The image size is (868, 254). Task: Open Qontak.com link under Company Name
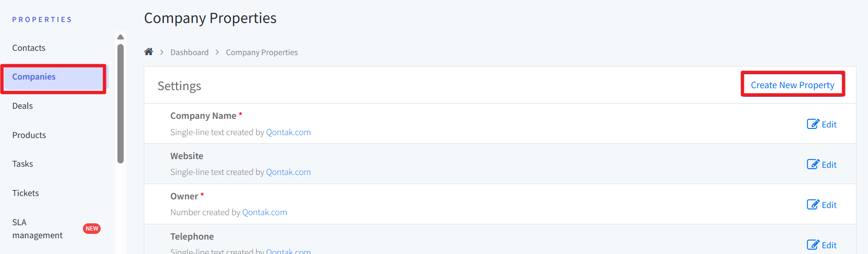(288, 132)
